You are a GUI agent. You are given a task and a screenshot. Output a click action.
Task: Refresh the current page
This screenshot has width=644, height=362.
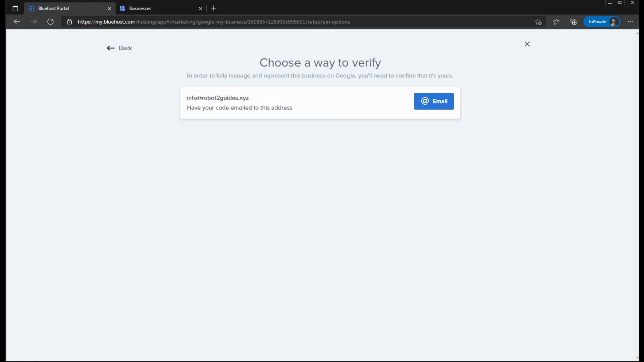50,22
